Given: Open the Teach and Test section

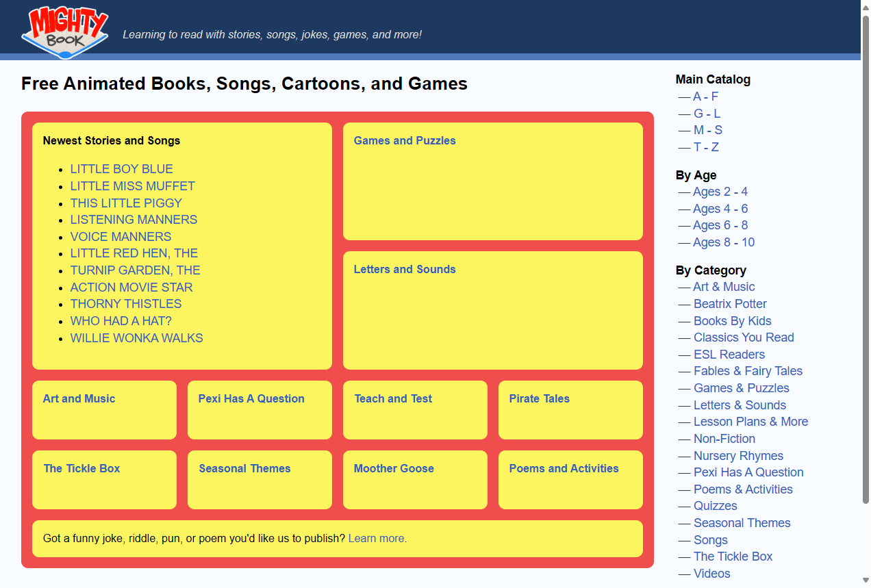Looking at the screenshot, I should tap(392, 398).
